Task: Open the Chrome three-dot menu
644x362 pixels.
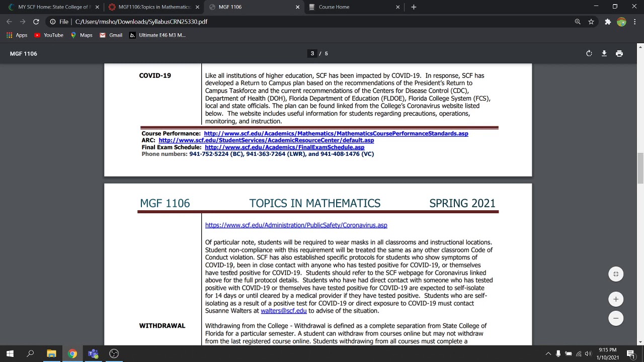Action: pos(635,22)
